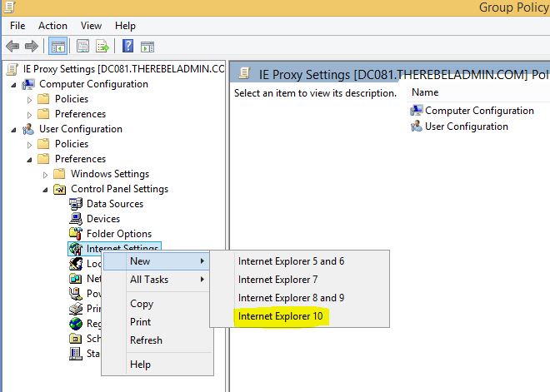Click the blue Help question-mark icon
The image size is (550, 392).
tap(127, 46)
